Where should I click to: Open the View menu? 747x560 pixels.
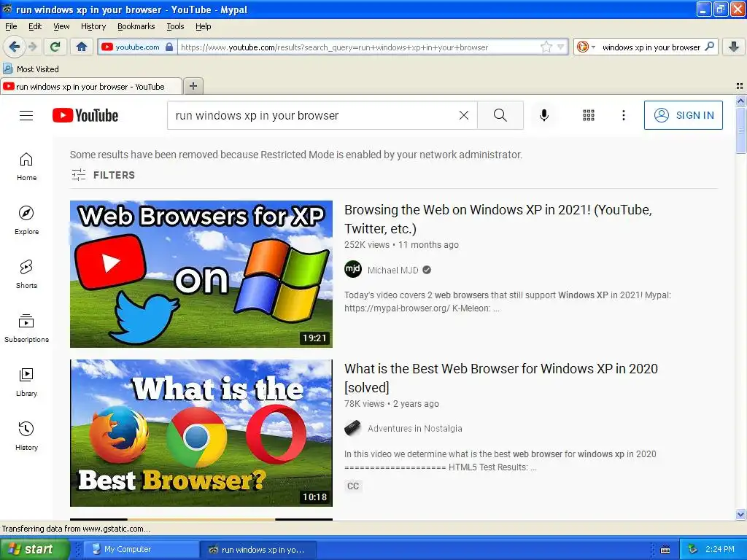61,26
